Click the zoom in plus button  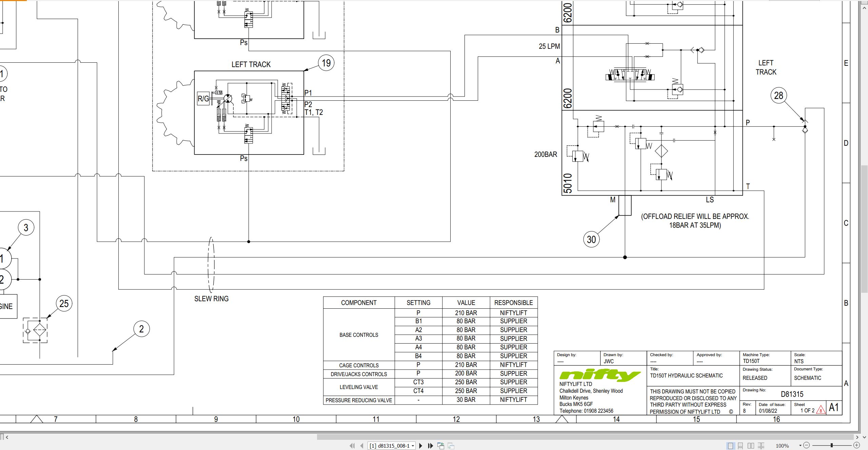point(856,445)
